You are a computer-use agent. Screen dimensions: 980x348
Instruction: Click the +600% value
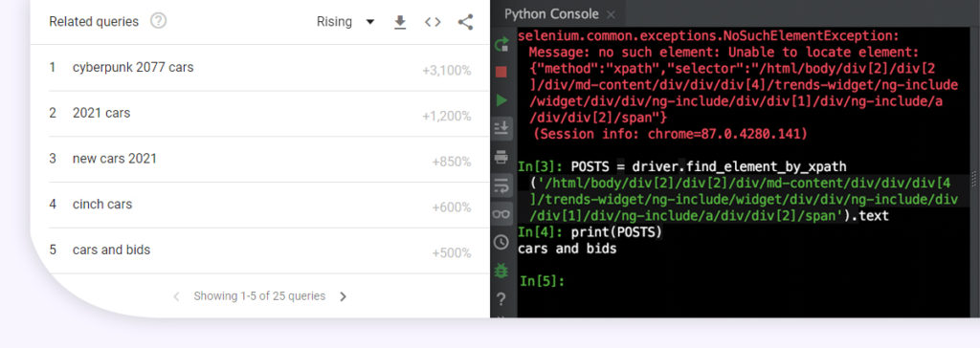point(452,207)
